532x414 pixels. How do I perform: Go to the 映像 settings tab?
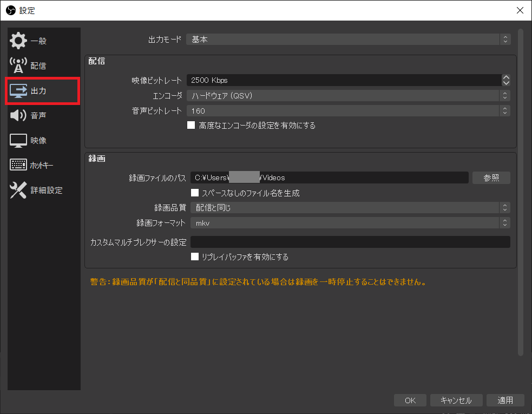44,141
